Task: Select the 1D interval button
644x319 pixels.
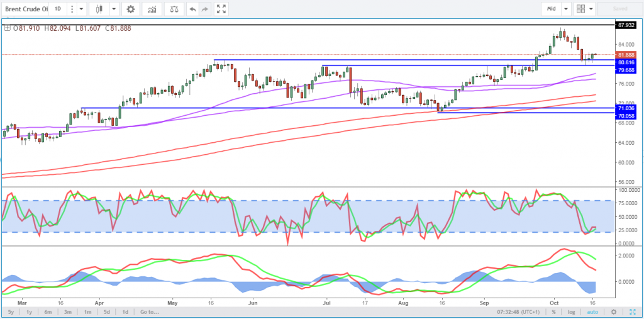Action: pos(59,9)
